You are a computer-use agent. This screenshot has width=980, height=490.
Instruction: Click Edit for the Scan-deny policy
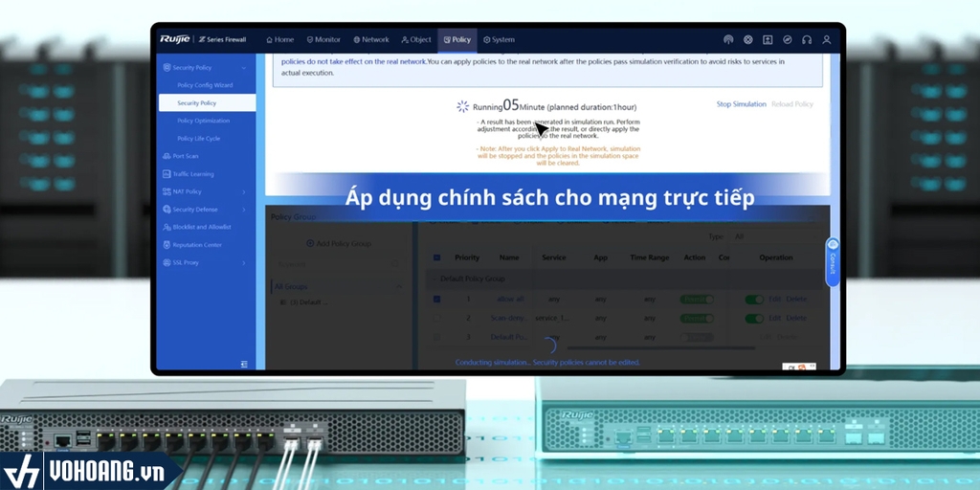click(x=775, y=318)
